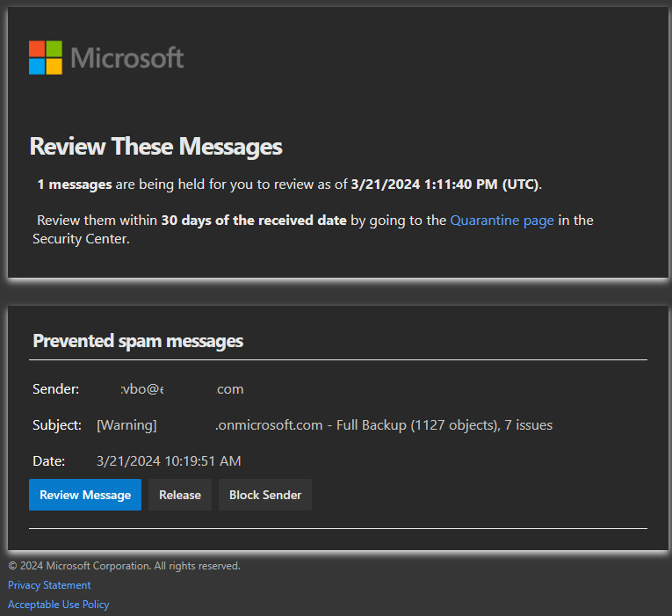672x616 pixels.
Task: Click the '30 days of the received date' text
Action: pyautogui.click(x=254, y=221)
